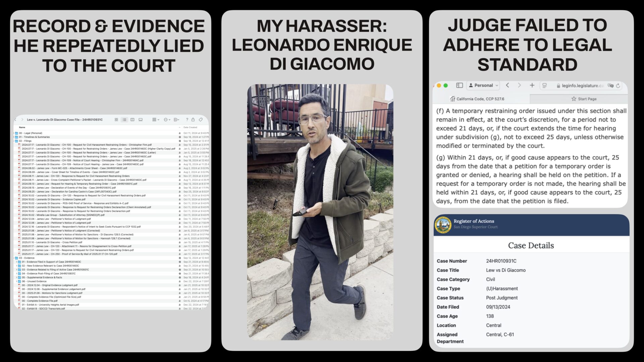Image resolution: width=644 pixels, height=362 pixels.
Task: Switch to California Code, CCP 527.6 tab
Action: [481, 99]
